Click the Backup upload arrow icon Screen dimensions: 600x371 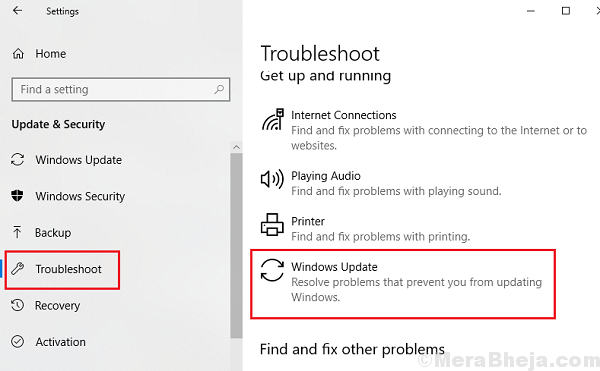(x=17, y=232)
